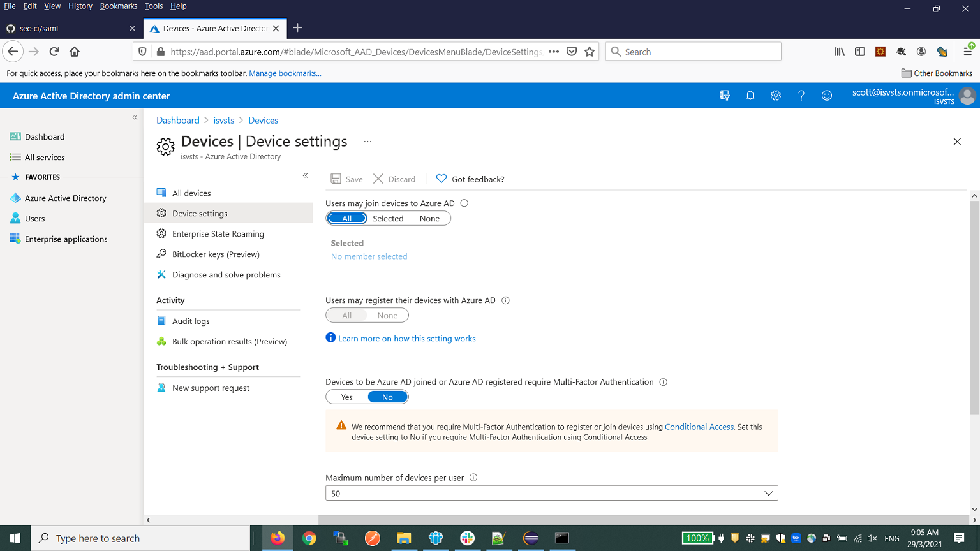980x551 pixels.
Task: Click the user account avatar
Action: [x=967, y=96]
